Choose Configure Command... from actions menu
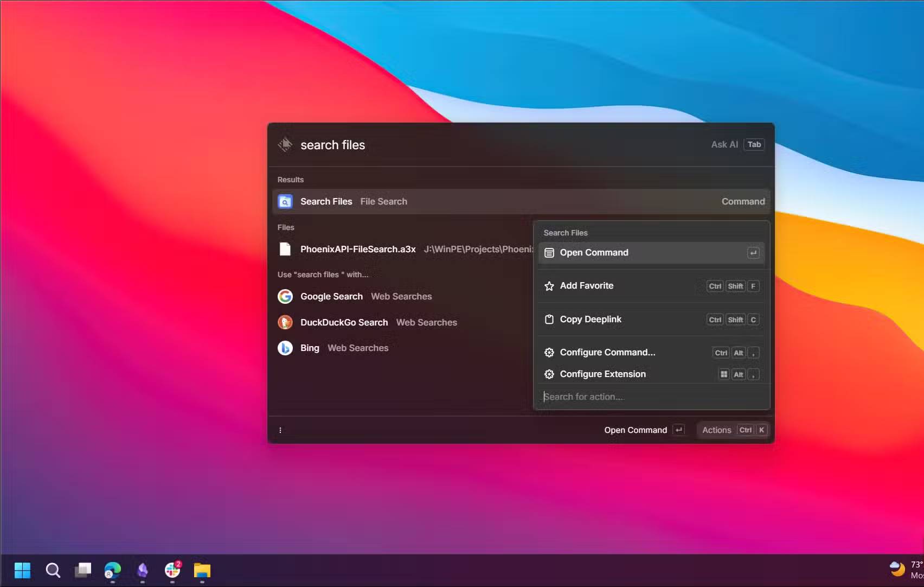924x587 pixels. tap(607, 353)
